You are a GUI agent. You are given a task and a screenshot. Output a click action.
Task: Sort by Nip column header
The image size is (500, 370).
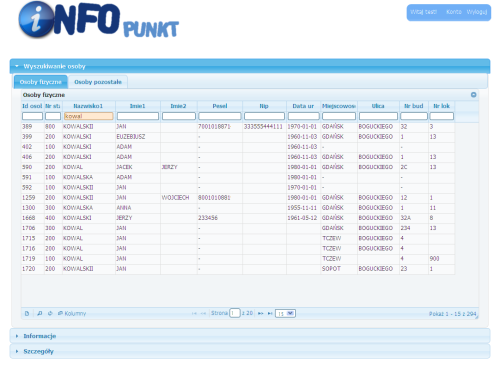pos(264,106)
